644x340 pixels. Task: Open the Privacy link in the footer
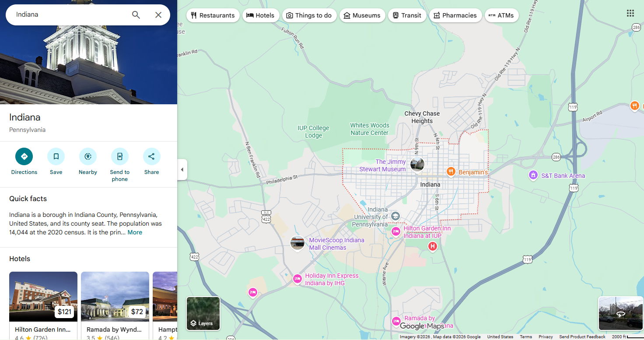[x=546, y=337]
